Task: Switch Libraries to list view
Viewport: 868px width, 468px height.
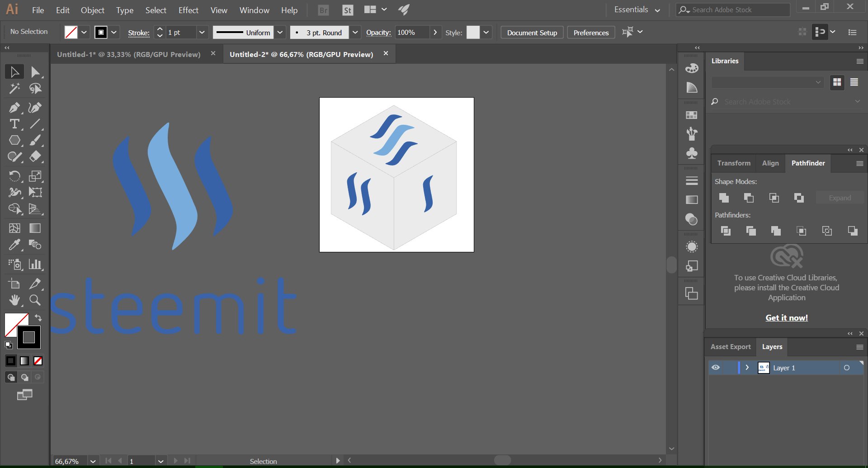Action: [x=854, y=82]
